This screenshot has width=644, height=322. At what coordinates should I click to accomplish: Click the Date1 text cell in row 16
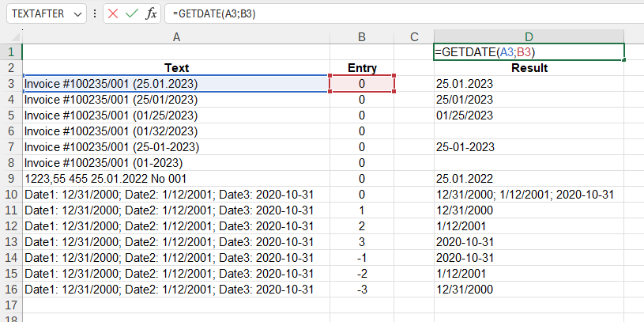coord(176,290)
